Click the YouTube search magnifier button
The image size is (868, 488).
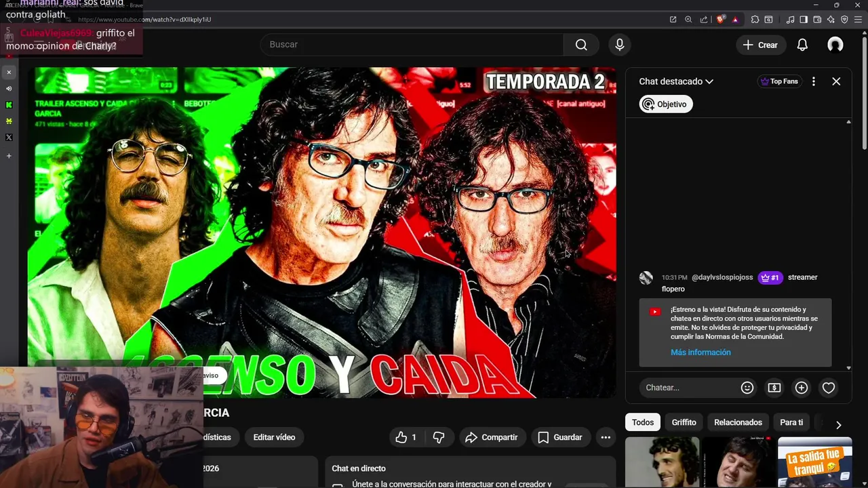(x=581, y=45)
